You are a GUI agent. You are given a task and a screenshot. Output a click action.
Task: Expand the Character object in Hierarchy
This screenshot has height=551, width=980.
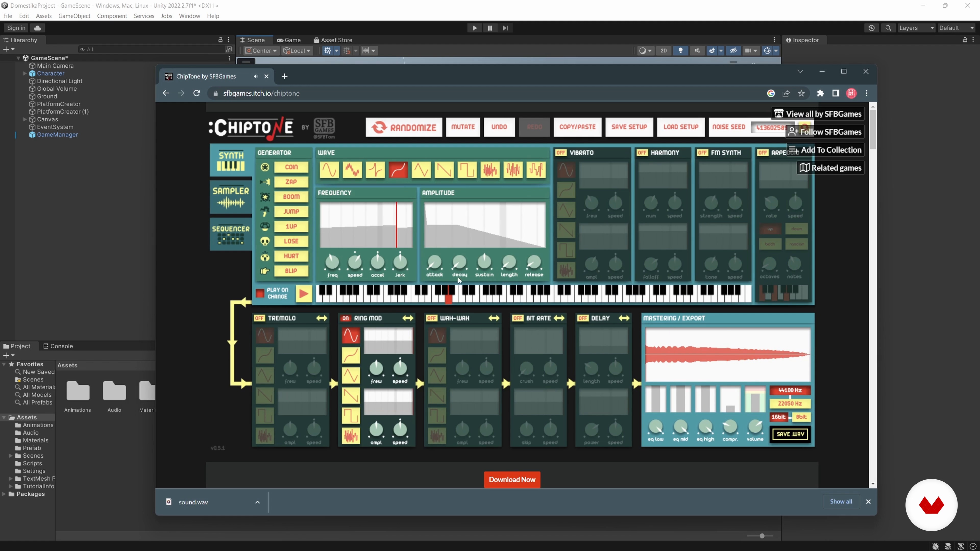point(25,73)
